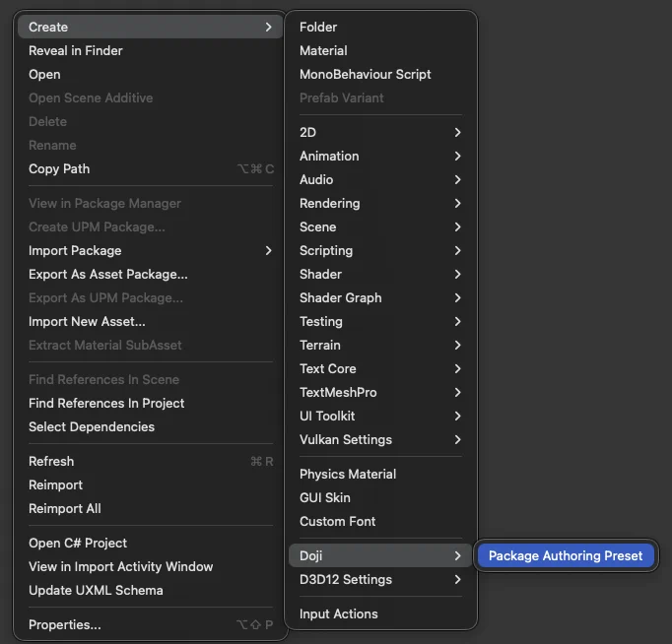
Task: Create a Custom Font
Action: point(380,521)
